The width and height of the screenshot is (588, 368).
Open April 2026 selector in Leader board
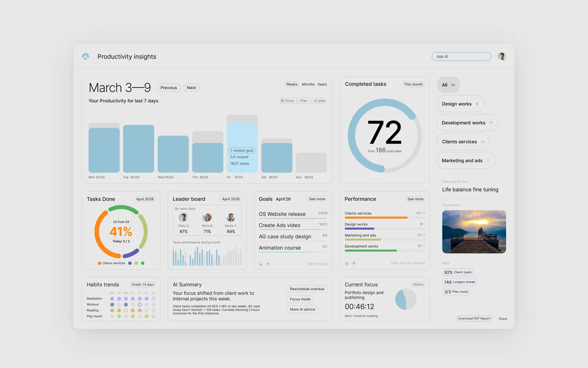(x=231, y=199)
